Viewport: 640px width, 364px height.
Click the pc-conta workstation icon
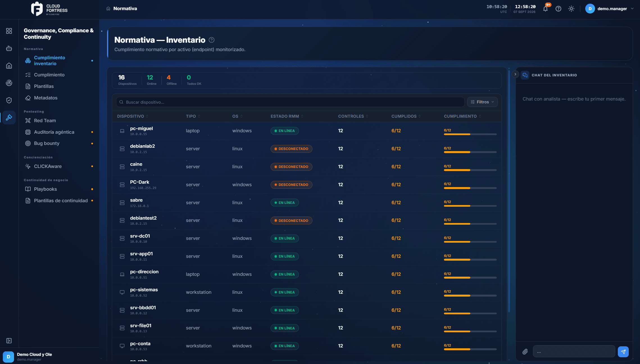tap(122, 346)
